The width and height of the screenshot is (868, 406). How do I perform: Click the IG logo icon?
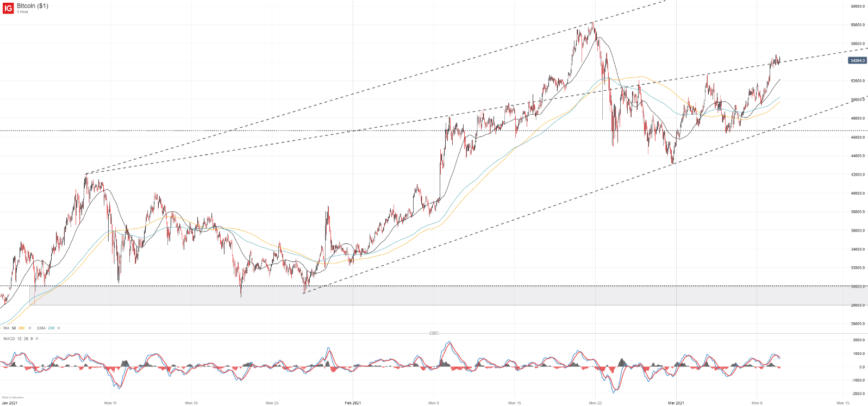pyautogui.click(x=8, y=8)
